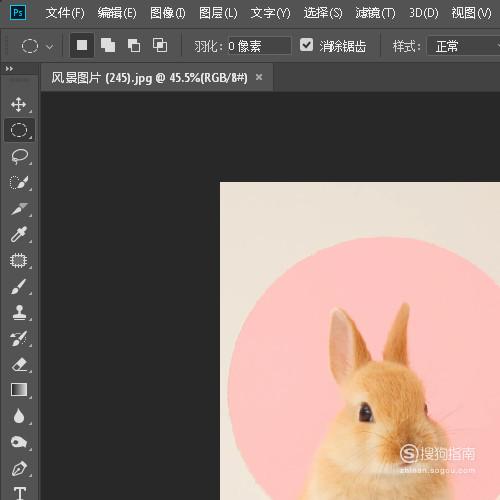Open the 图层(L) menu
Viewport: 500px width, 500px height.
pyautogui.click(x=218, y=13)
